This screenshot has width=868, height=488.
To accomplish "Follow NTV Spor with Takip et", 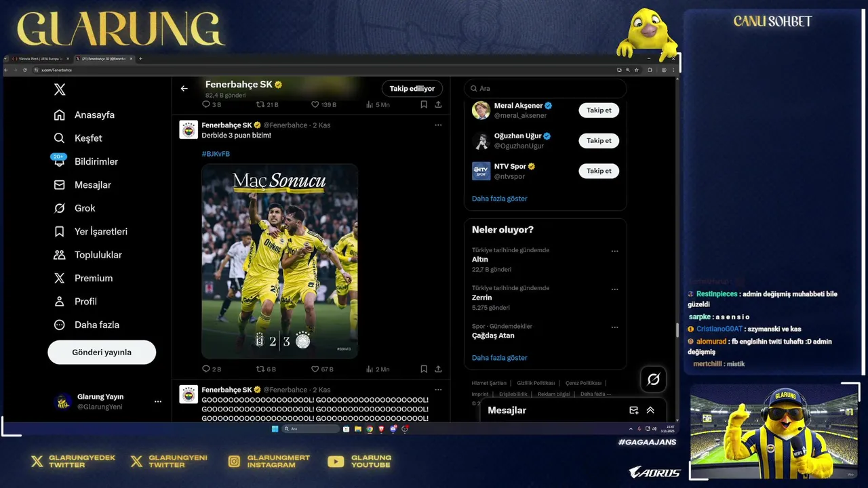I will 599,171.
